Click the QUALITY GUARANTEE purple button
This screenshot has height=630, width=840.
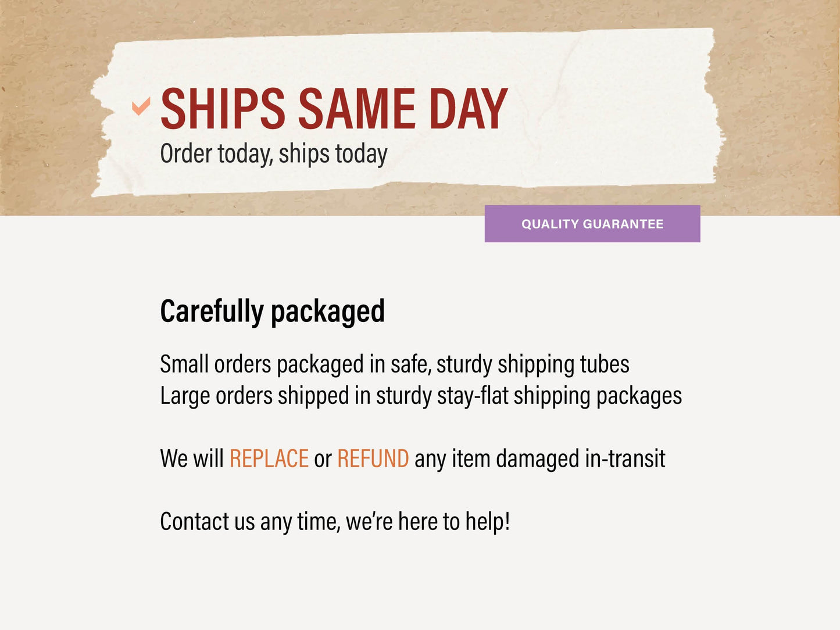click(592, 224)
